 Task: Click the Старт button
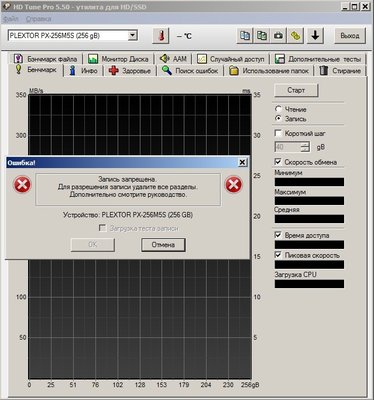point(296,90)
